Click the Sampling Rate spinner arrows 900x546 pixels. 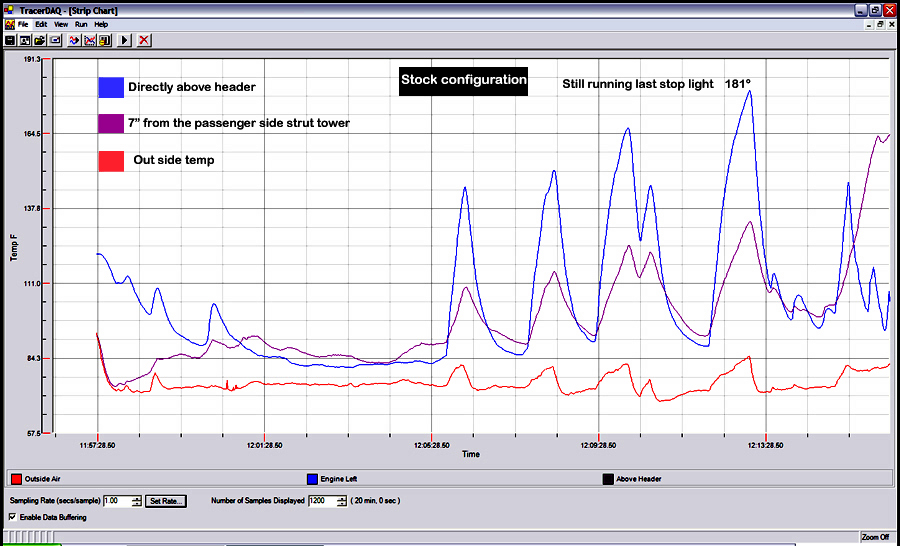[136, 500]
